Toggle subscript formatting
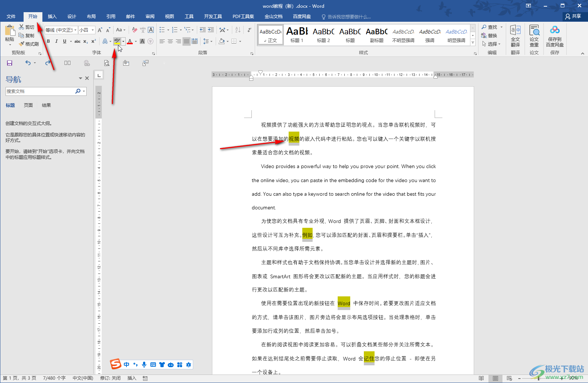Image resolution: width=588 pixels, height=383 pixels. pos(86,41)
